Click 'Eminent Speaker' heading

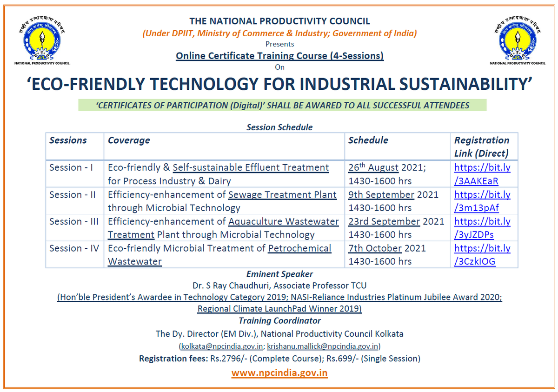[x=279, y=274]
